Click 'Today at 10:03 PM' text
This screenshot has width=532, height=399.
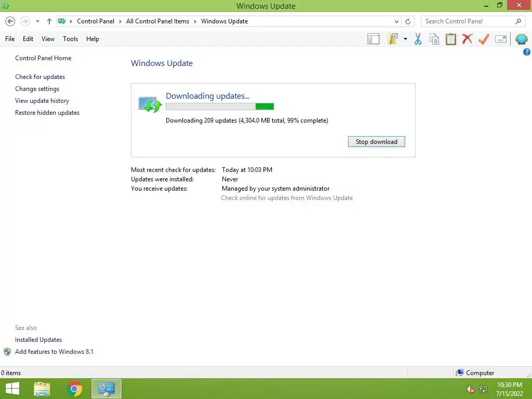(x=247, y=170)
